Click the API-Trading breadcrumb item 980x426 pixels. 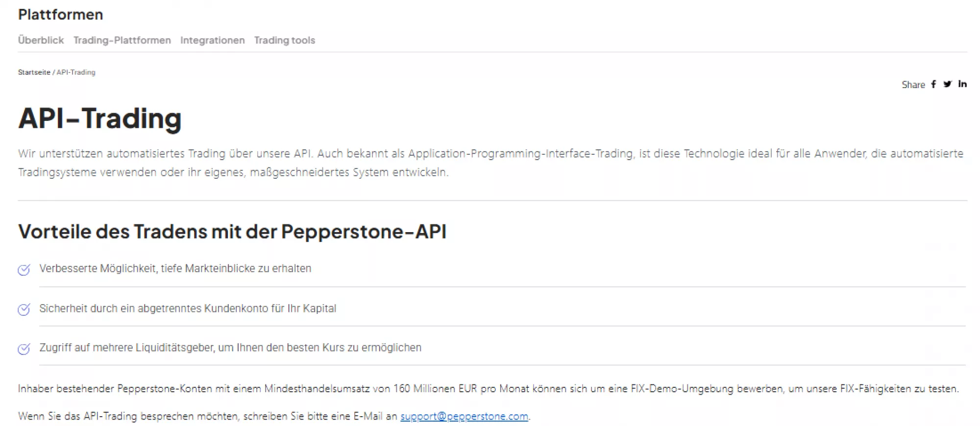[x=76, y=72]
